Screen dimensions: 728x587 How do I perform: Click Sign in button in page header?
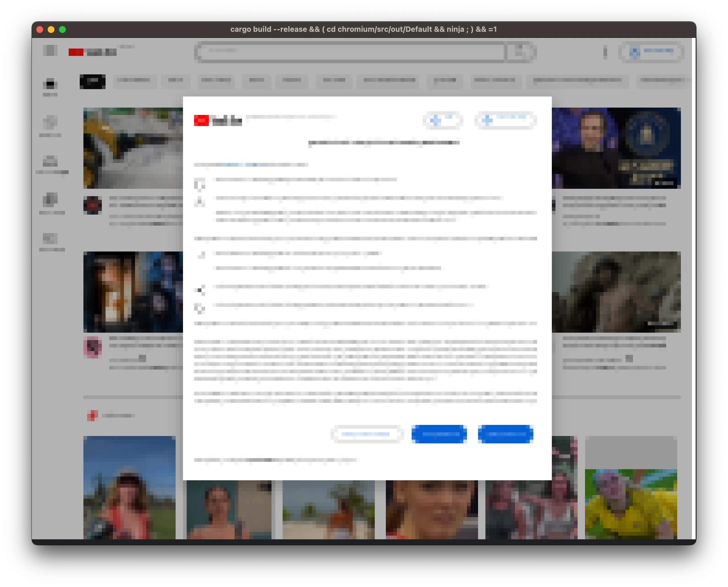[x=651, y=53]
